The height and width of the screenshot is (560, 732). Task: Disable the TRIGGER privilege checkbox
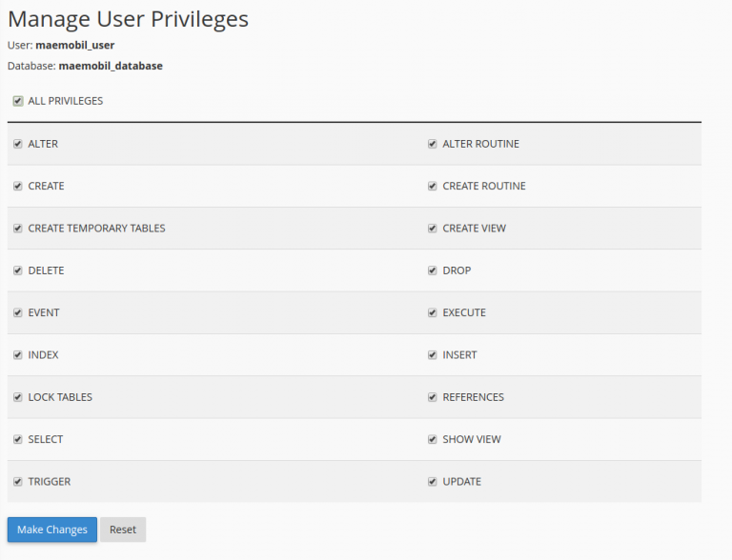[x=18, y=482]
